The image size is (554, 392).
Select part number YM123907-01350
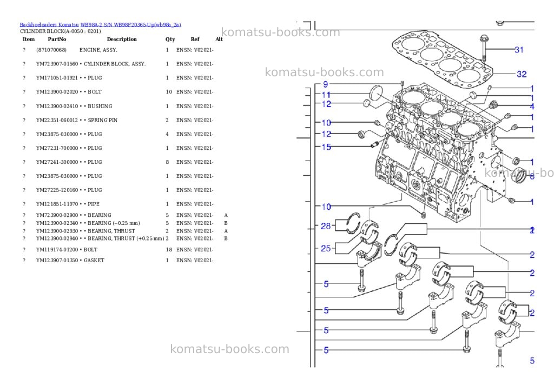(x=57, y=260)
